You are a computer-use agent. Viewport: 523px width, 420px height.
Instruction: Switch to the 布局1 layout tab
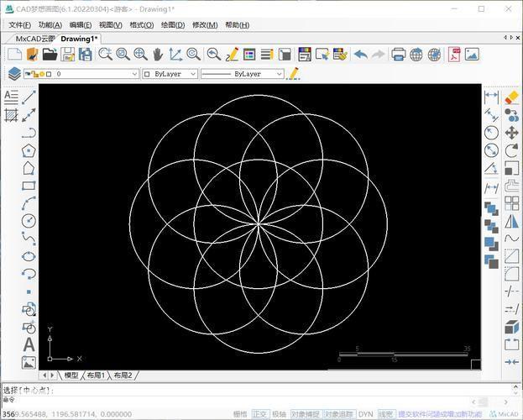click(x=96, y=375)
